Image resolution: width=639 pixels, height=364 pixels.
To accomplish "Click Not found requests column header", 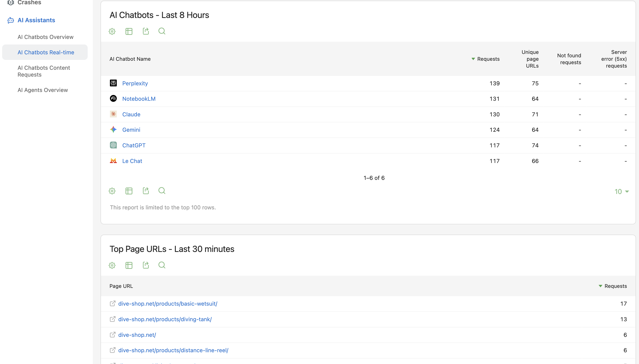I will coord(569,59).
